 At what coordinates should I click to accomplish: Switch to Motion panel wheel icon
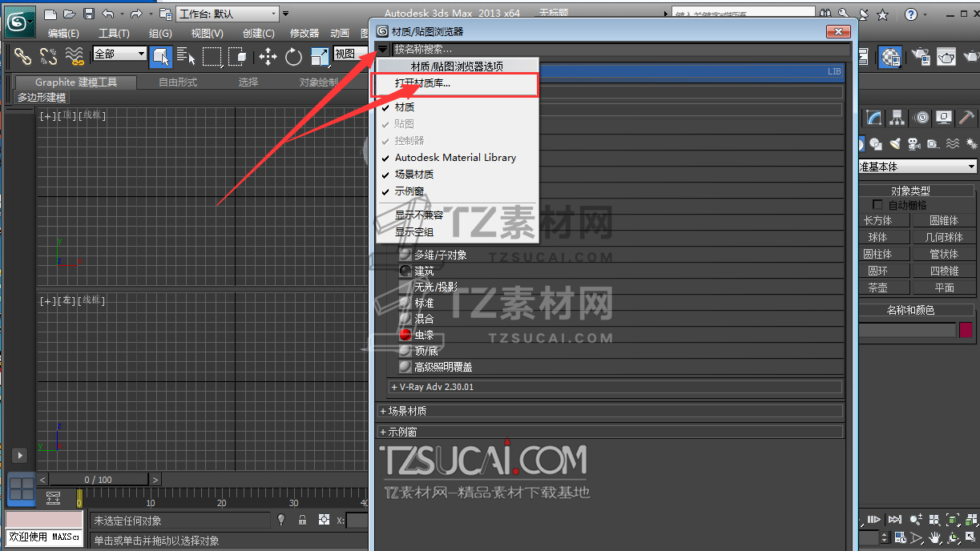coord(922,118)
